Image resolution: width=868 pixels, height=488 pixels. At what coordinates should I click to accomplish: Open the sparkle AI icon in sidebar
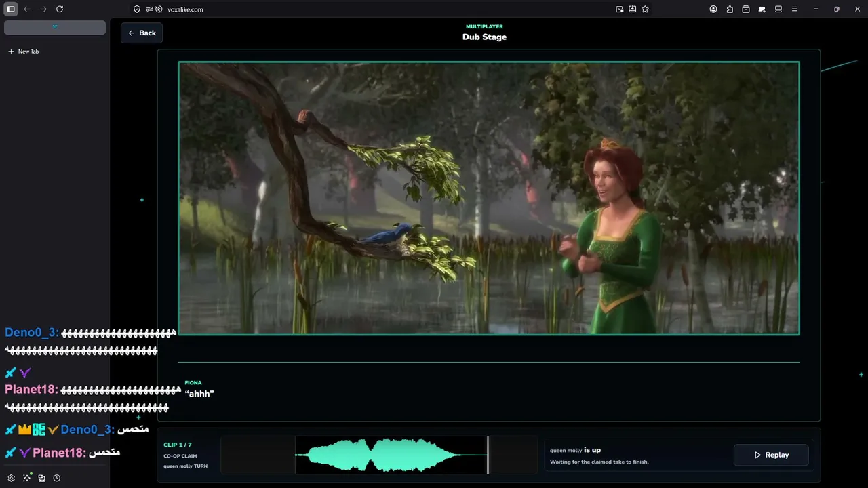coord(27,478)
